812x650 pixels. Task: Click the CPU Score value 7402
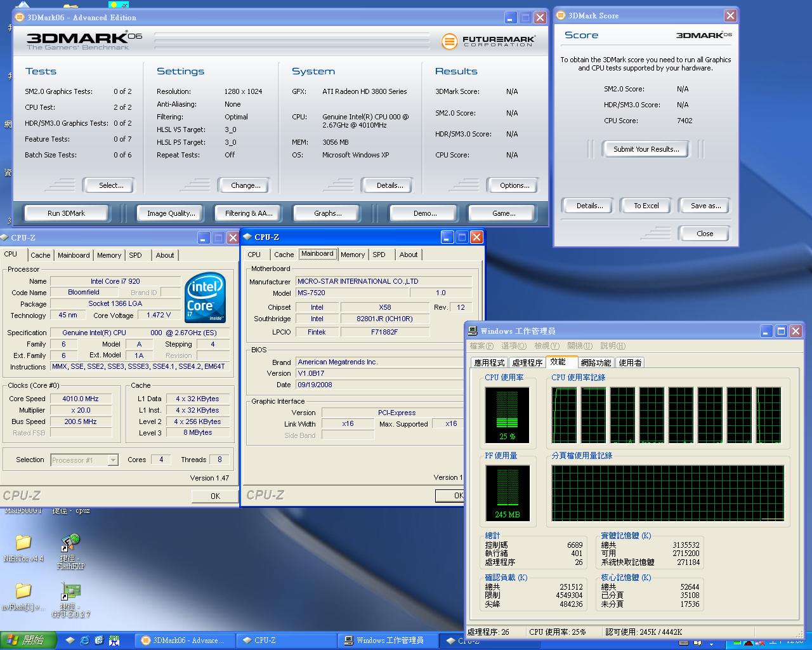pos(684,121)
